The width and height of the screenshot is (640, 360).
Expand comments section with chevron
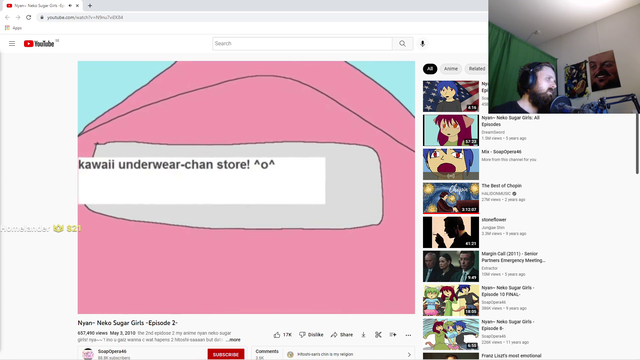[x=409, y=355]
